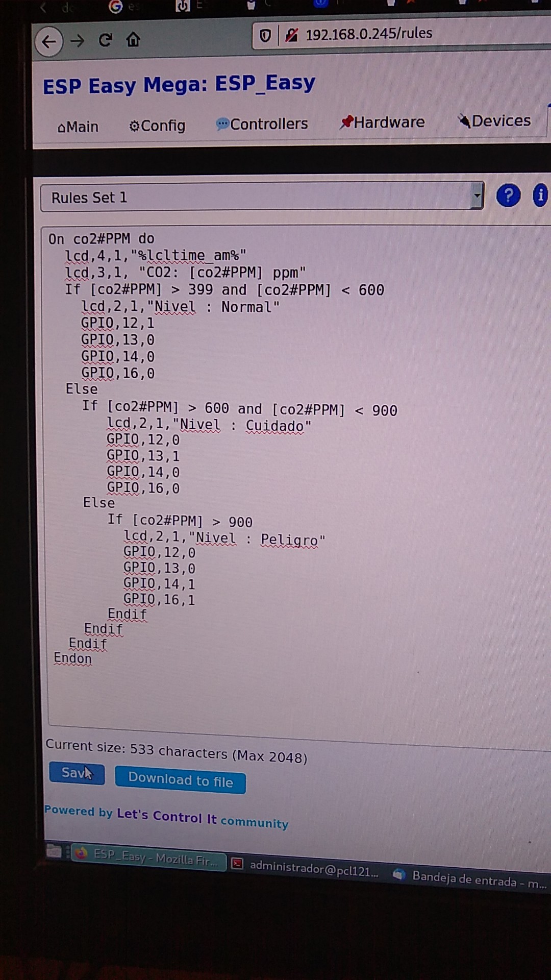
Task: Click the blue info icon
Action: tap(540, 195)
